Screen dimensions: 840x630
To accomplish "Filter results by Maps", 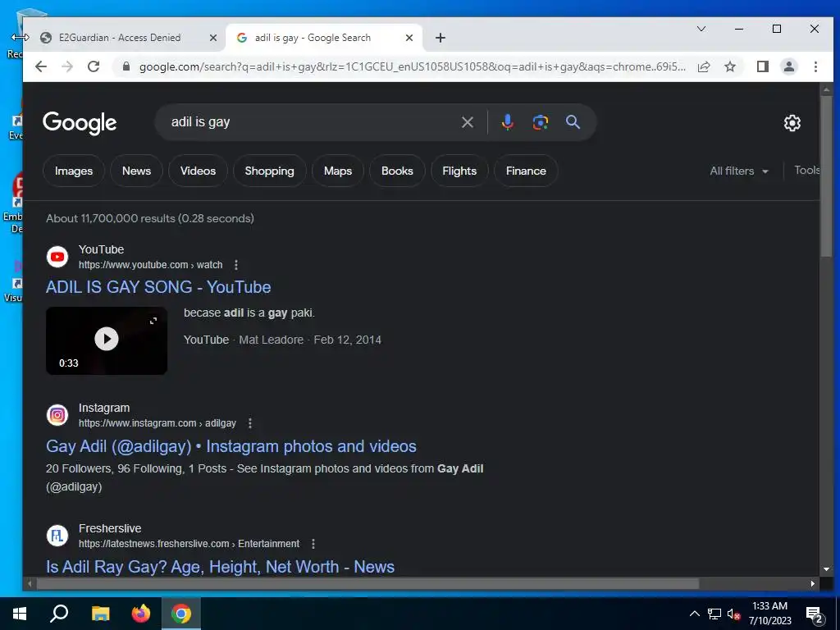I will point(338,171).
